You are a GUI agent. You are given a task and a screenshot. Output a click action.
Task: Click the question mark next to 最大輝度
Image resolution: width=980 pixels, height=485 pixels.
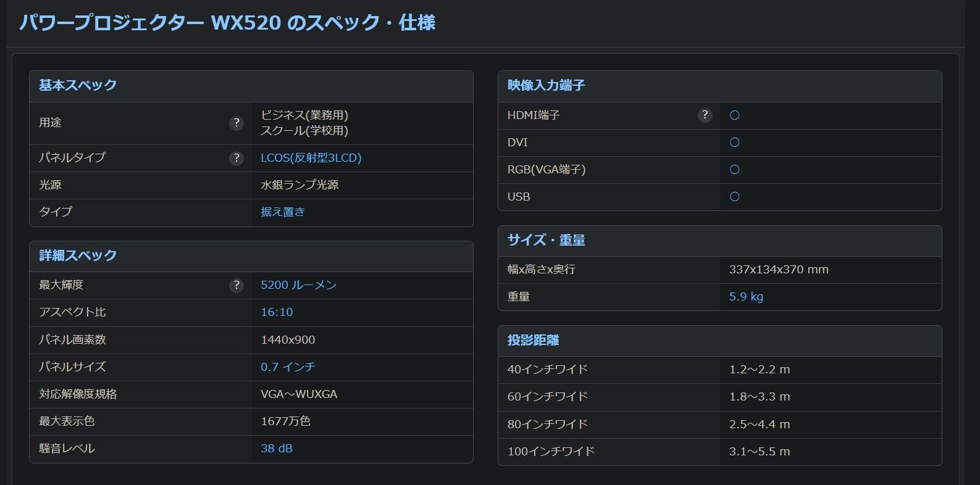click(236, 285)
